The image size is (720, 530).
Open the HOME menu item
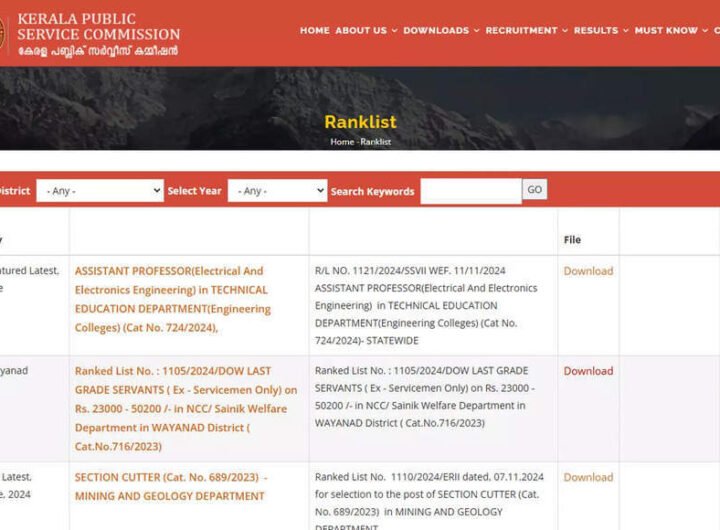[x=314, y=31]
